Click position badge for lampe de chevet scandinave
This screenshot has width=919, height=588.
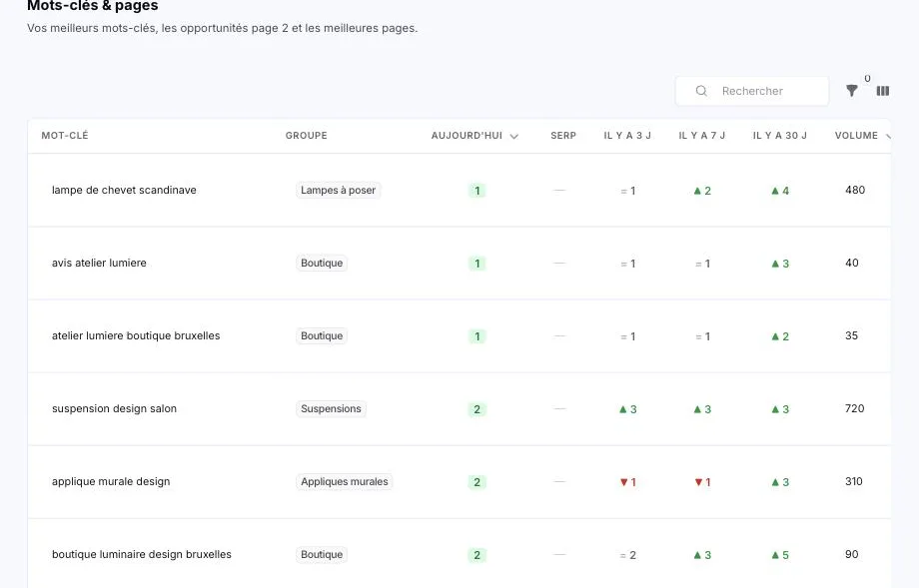tap(477, 191)
